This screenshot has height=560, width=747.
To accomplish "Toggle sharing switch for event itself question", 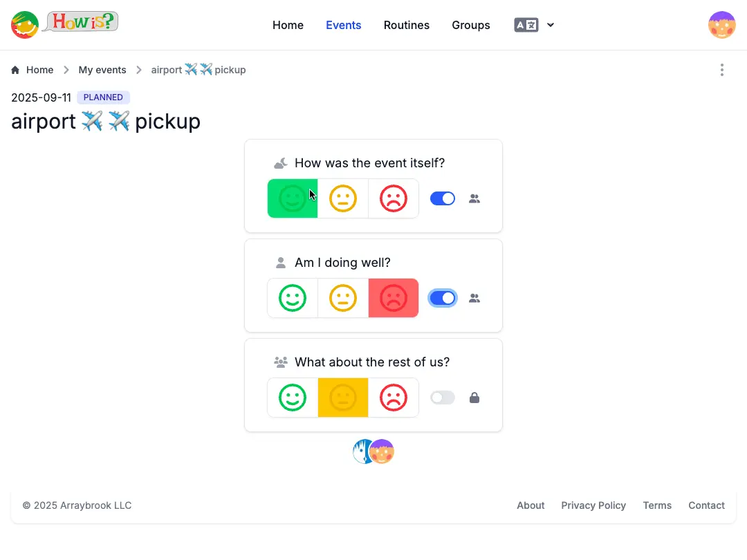I will 443,198.
